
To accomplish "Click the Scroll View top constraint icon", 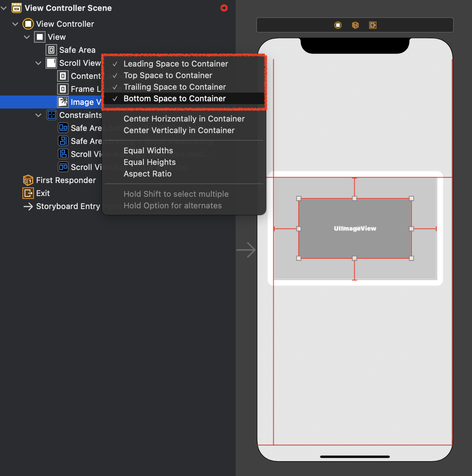I will [x=63, y=167].
